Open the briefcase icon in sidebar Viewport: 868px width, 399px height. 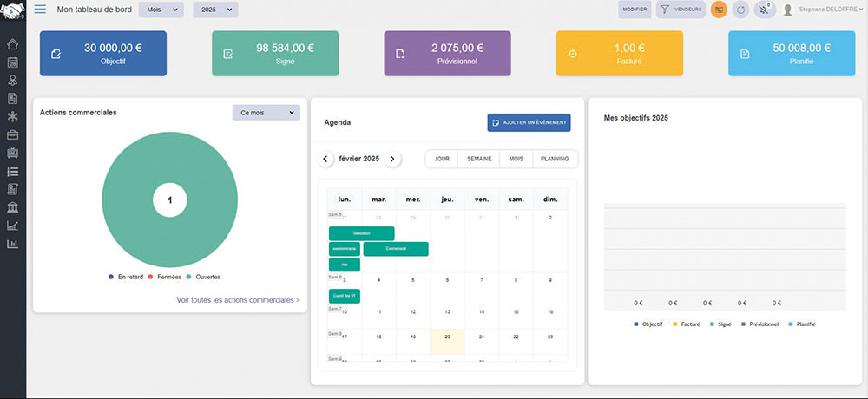point(12,134)
